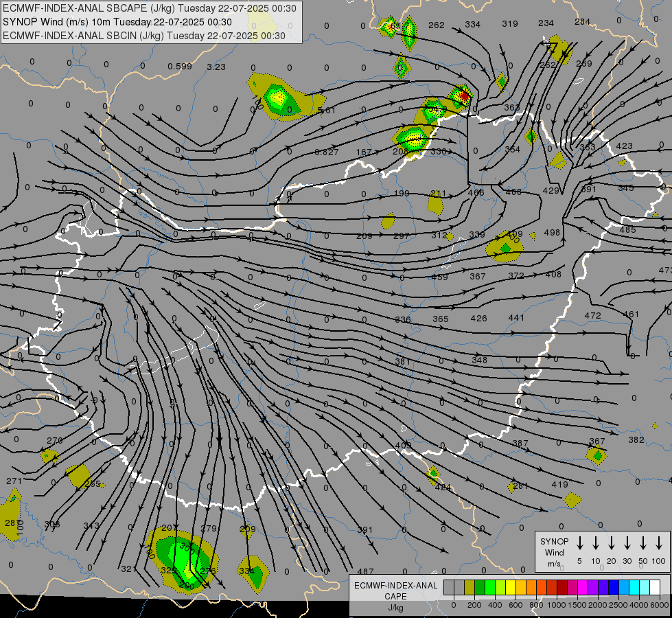Click the 441 value on the map

click(x=516, y=317)
